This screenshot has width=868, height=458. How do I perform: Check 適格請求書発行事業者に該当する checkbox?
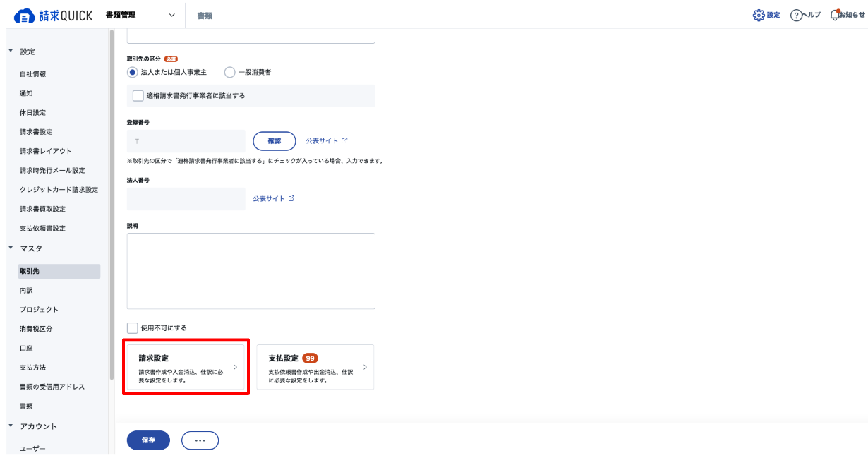138,95
